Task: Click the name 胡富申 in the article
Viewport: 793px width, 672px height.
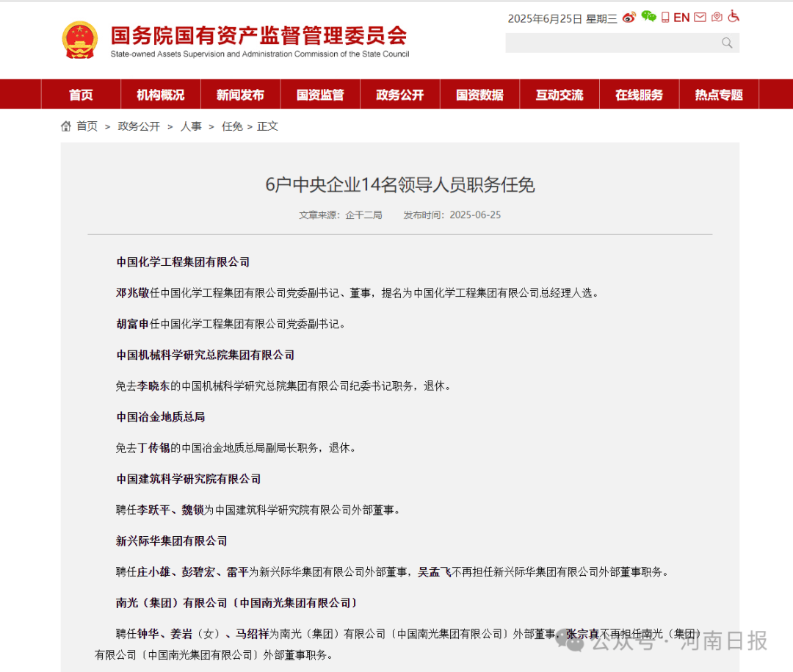Action: click(132, 324)
